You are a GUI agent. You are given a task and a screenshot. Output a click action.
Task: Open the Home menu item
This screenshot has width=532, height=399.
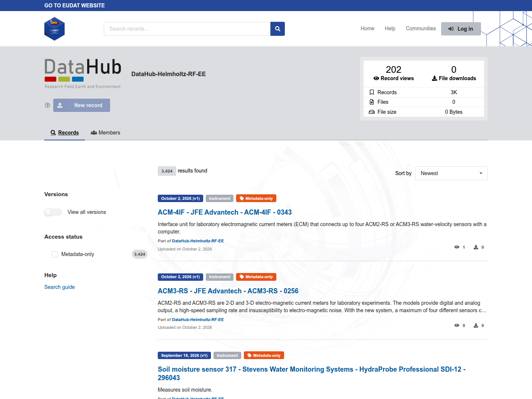pyautogui.click(x=368, y=28)
